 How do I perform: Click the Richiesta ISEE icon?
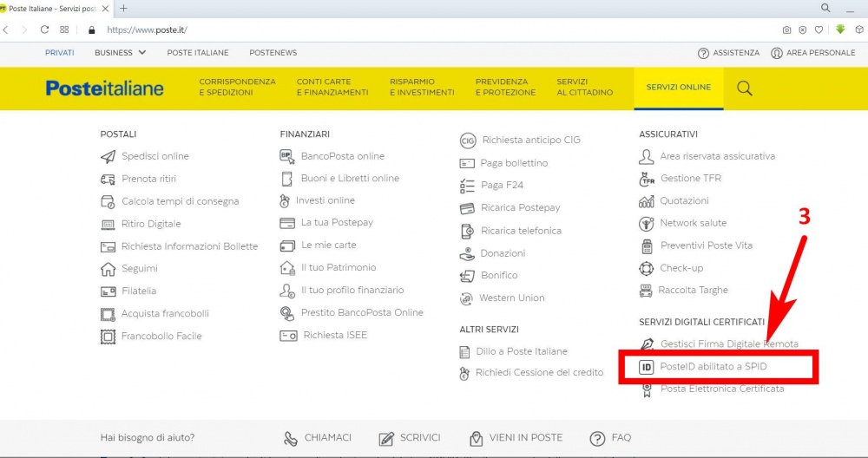click(288, 336)
